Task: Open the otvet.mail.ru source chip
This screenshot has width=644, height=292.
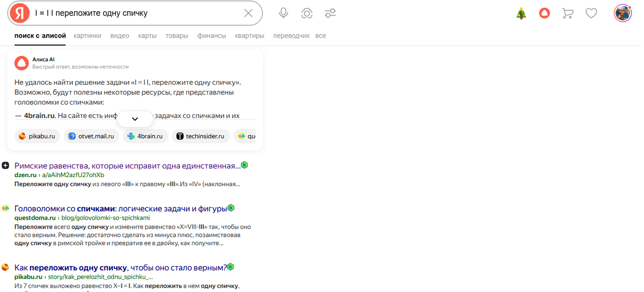Action: click(92, 136)
